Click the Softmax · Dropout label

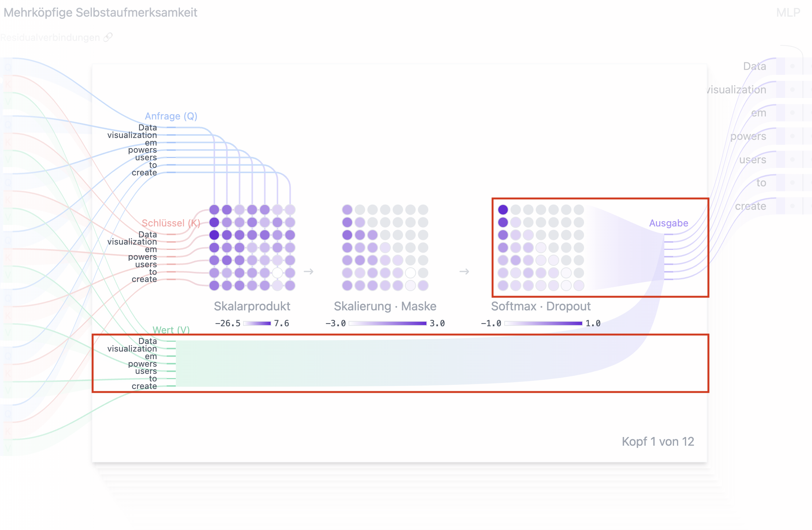tap(541, 306)
